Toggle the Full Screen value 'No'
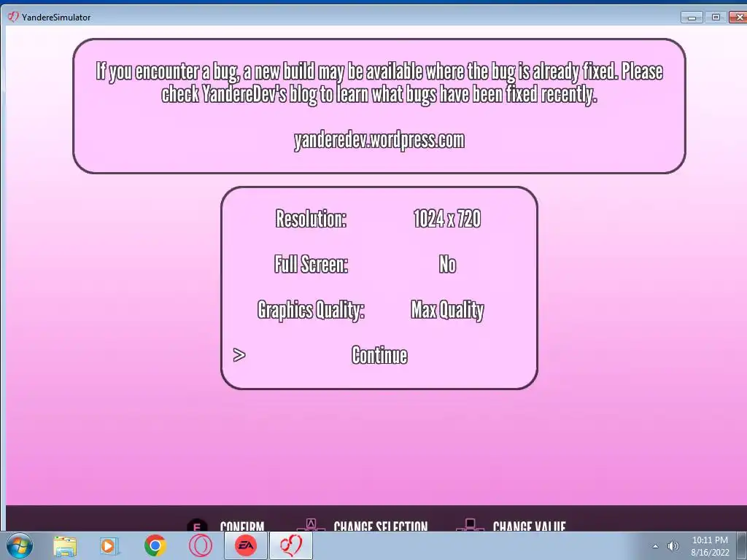 [x=447, y=264]
